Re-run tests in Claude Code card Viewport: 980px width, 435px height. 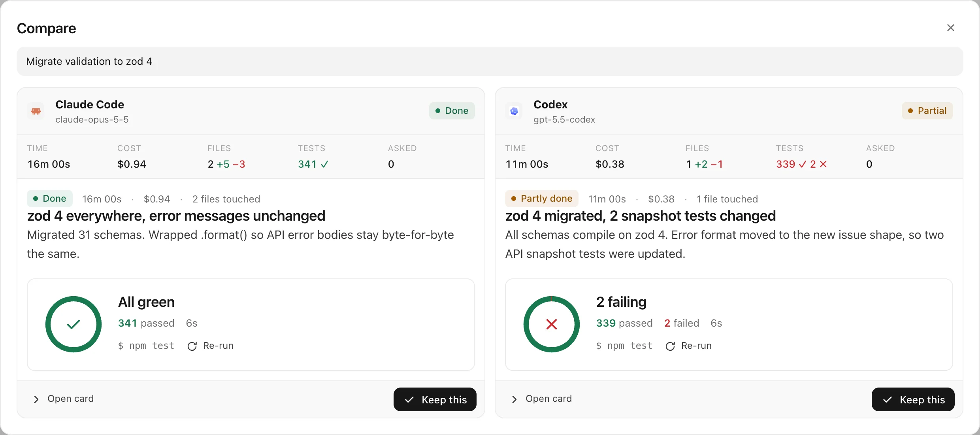pyautogui.click(x=211, y=346)
